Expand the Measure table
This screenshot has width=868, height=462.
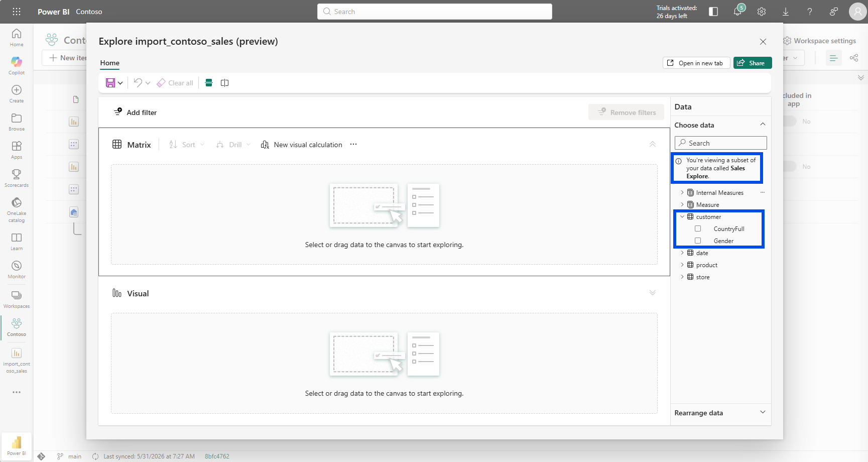682,204
